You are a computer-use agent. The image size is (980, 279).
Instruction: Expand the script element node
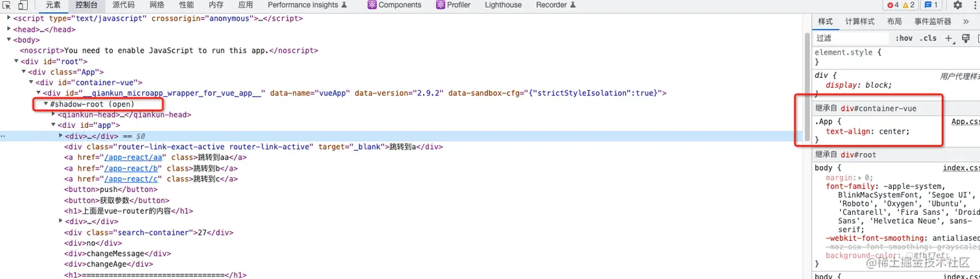pos(9,18)
